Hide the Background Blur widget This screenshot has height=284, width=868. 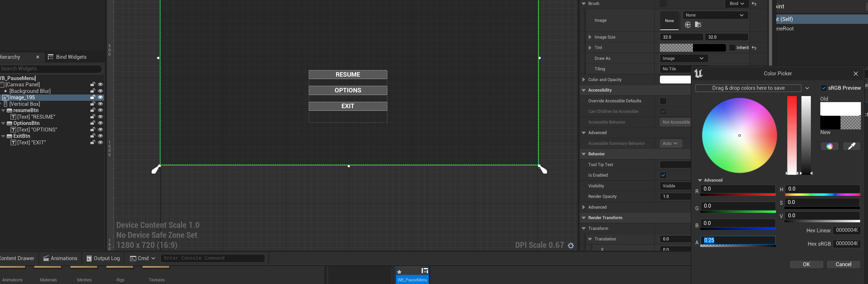(100, 91)
